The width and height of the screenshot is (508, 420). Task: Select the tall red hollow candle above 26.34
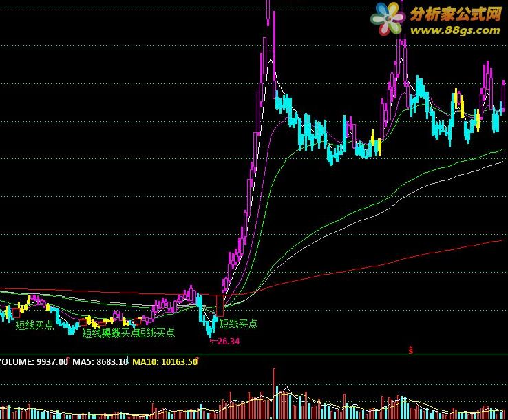[x=220, y=305]
